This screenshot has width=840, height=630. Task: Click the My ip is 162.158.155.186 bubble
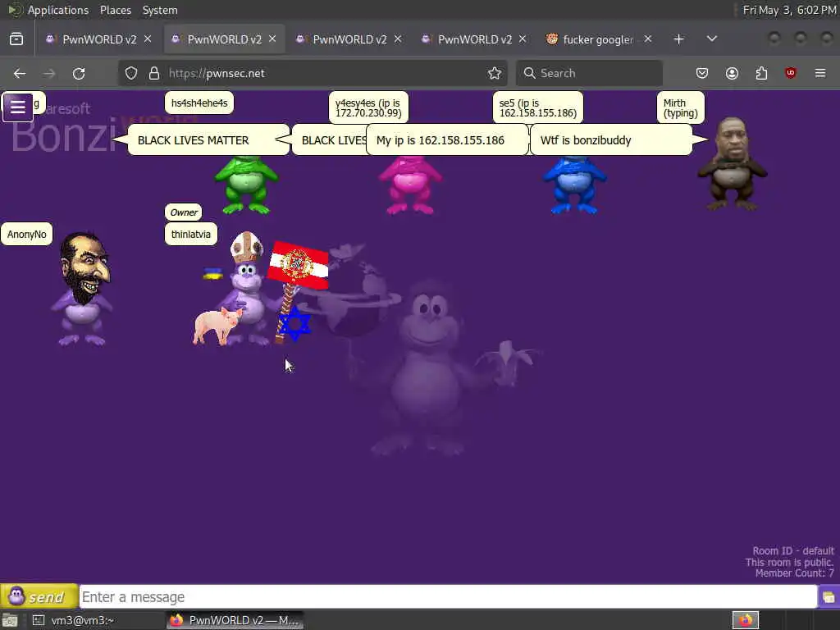(447, 139)
